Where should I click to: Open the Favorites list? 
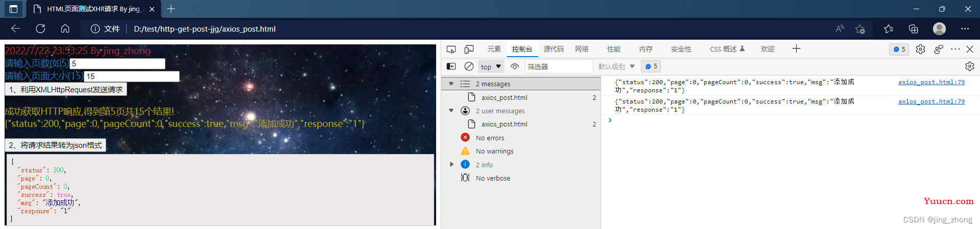(x=889, y=29)
